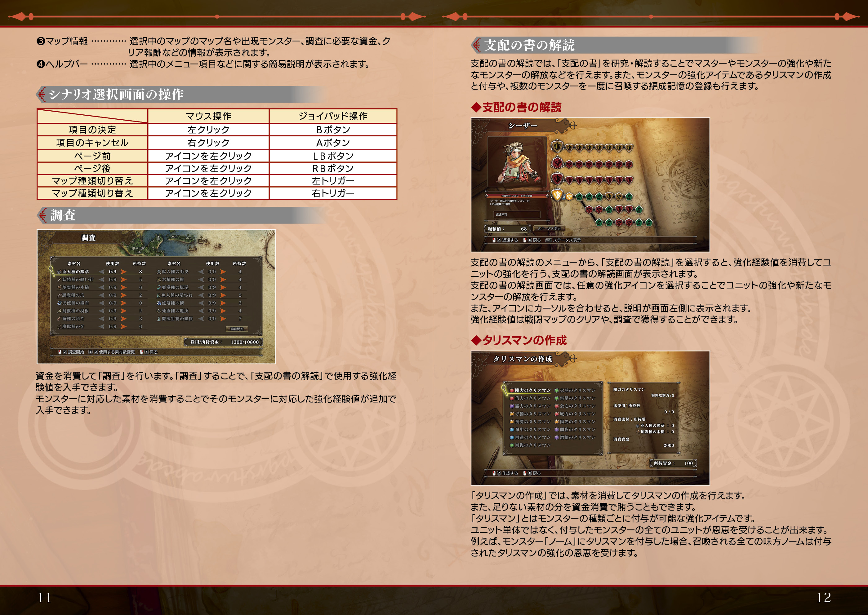The image size is (868, 615).
Task: Click the 蛇竜種の鱗 scale icon
Action: (159, 303)
